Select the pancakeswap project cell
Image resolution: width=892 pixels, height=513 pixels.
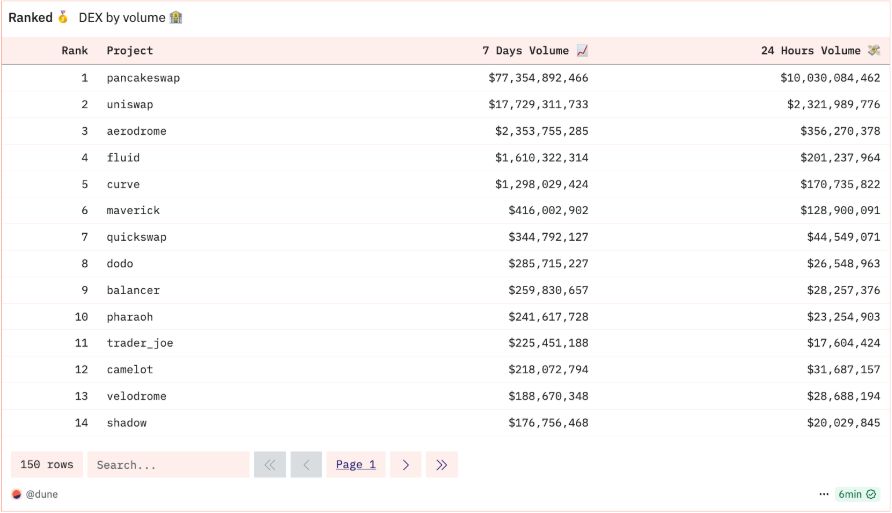pos(143,78)
